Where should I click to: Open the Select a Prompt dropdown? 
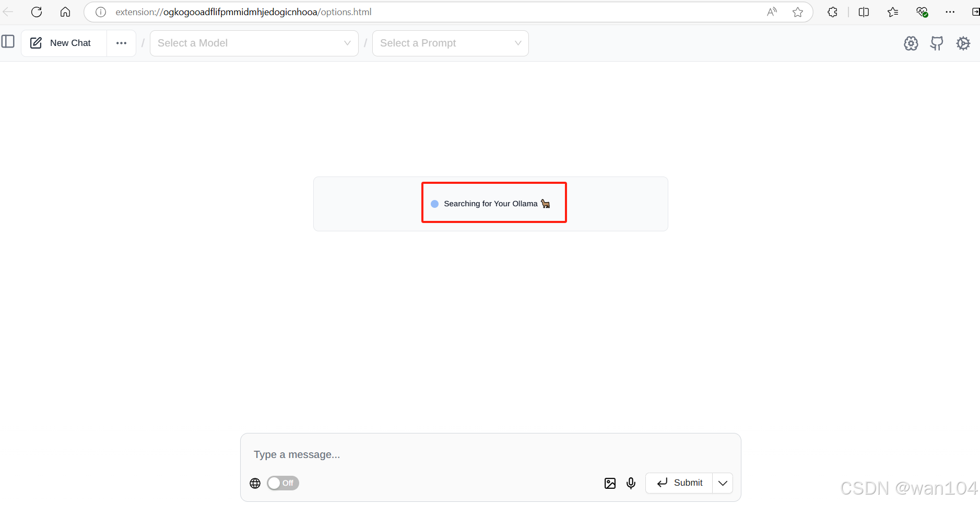pos(451,43)
